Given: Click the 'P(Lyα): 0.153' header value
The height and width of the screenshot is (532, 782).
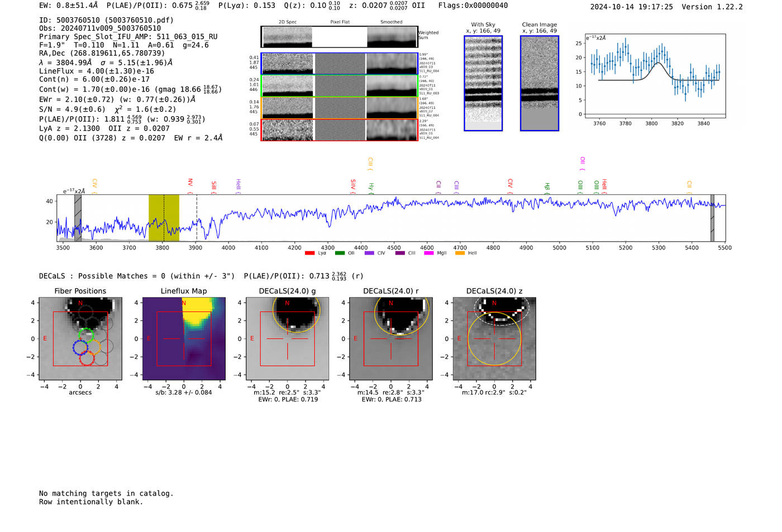Looking at the screenshot, I should 247,6.
